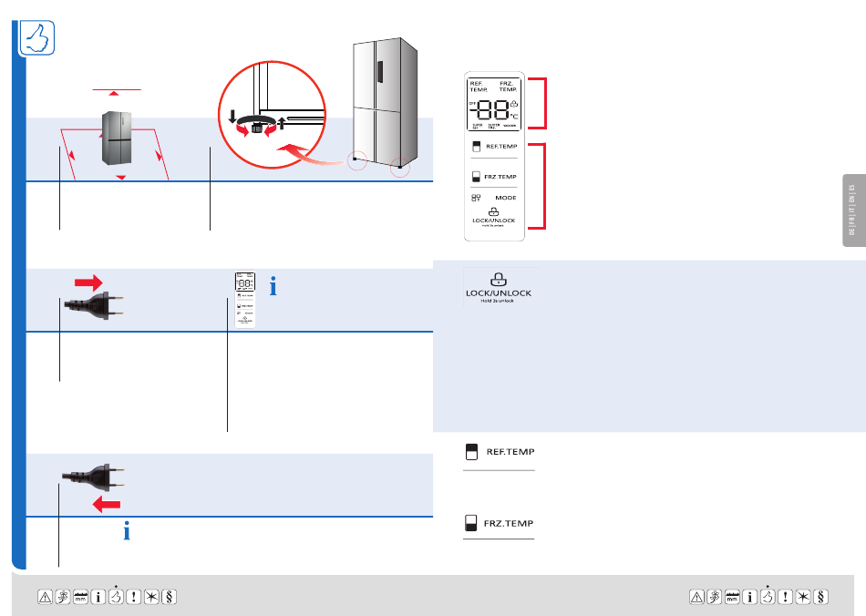
Task: Click REF.TEMP button on the control panel diagram
Action: pyautogui.click(x=494, y=147)
